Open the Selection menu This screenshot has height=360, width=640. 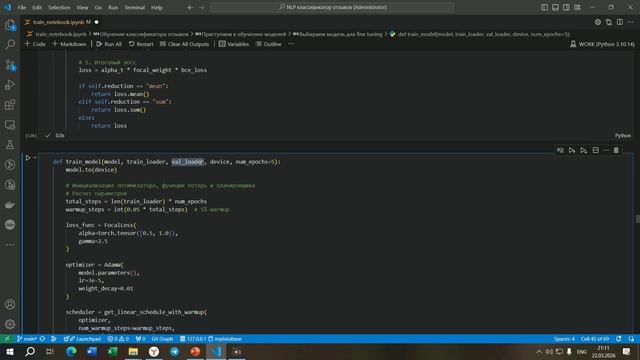coord(59,7)
